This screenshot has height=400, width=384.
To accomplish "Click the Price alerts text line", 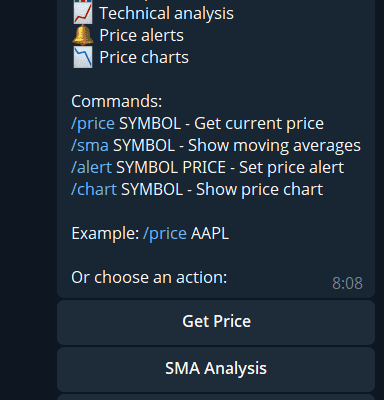I will 141,35.
